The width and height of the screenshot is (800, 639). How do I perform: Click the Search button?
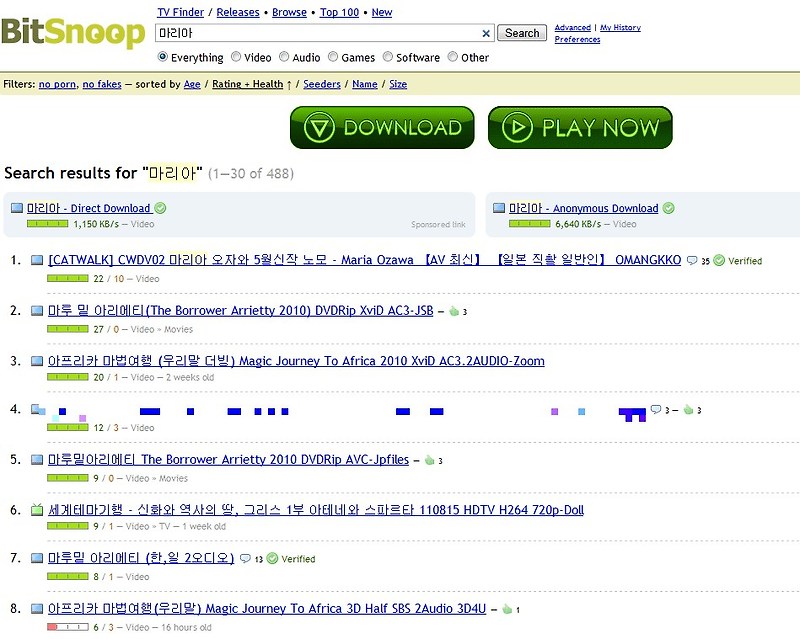(522, 33)
